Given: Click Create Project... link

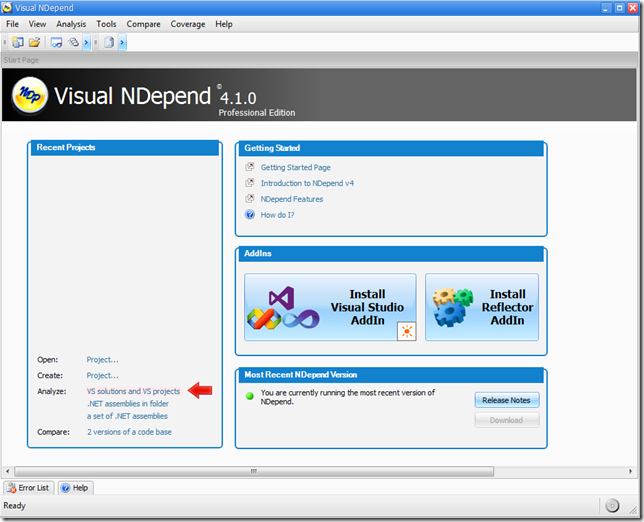Looking at the screenshot, I should click(102, 375).
